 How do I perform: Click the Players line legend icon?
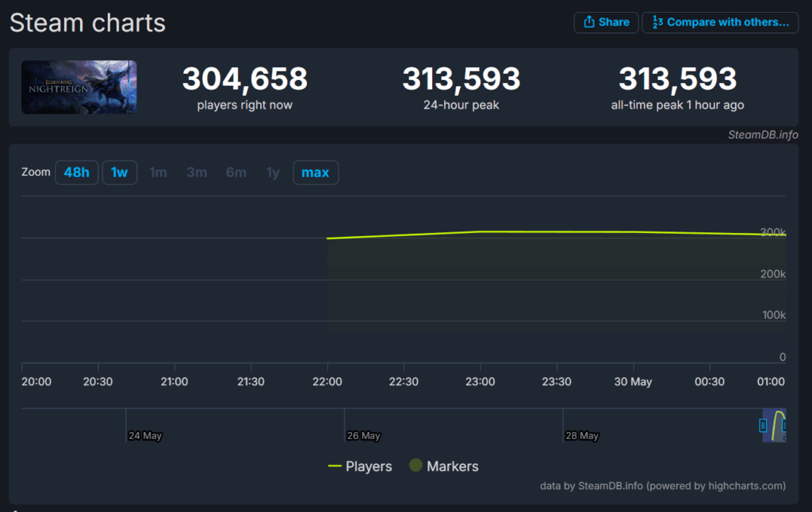click(x=335, y=467)
